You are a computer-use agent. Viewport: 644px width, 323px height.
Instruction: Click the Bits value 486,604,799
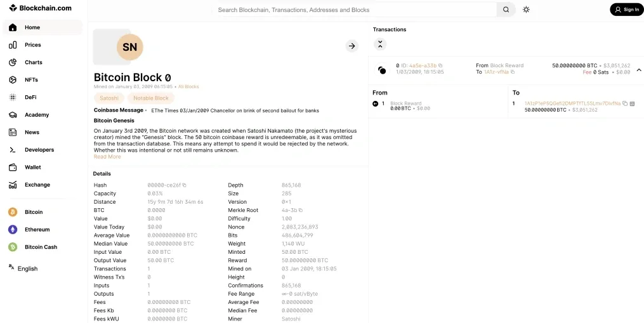click(298, 235)
